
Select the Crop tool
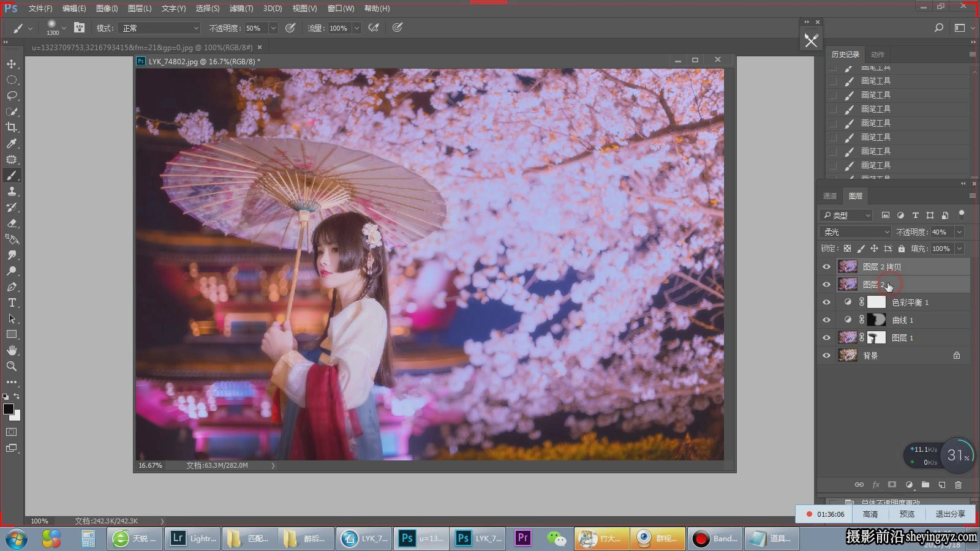(x=12, y=127)
